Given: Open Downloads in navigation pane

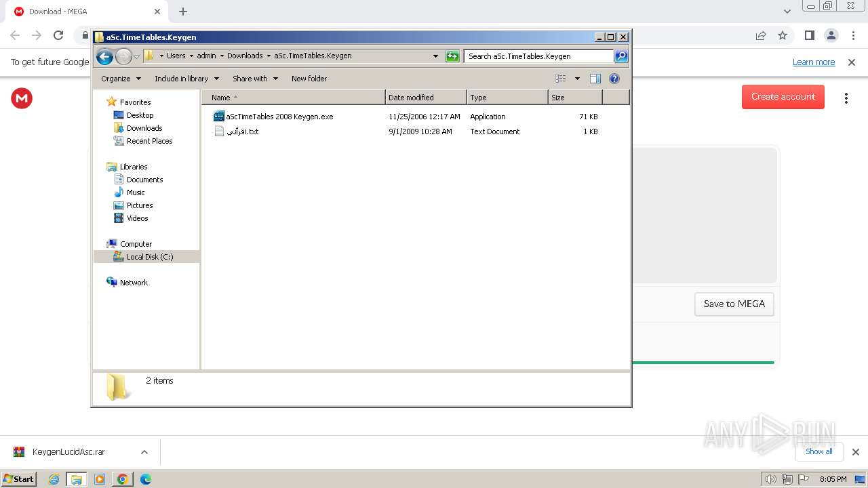Looking at the screenshot, I should (x=144, y=128).
